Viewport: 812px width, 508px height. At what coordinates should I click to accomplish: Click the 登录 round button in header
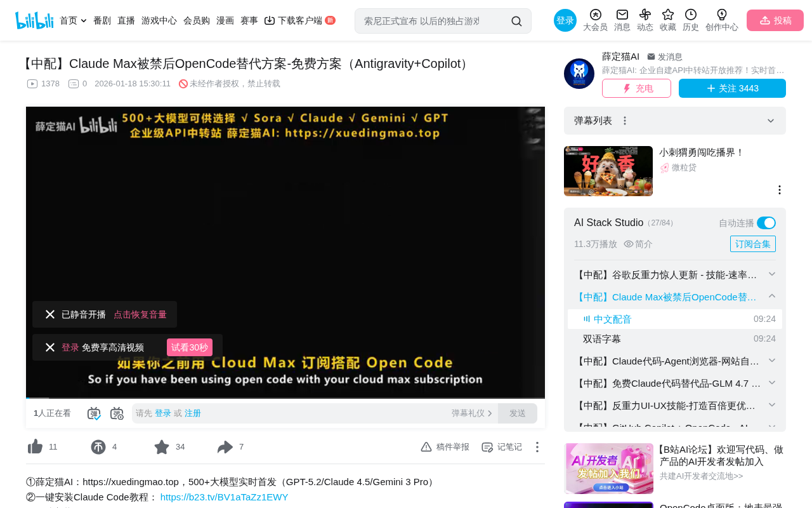565,20
